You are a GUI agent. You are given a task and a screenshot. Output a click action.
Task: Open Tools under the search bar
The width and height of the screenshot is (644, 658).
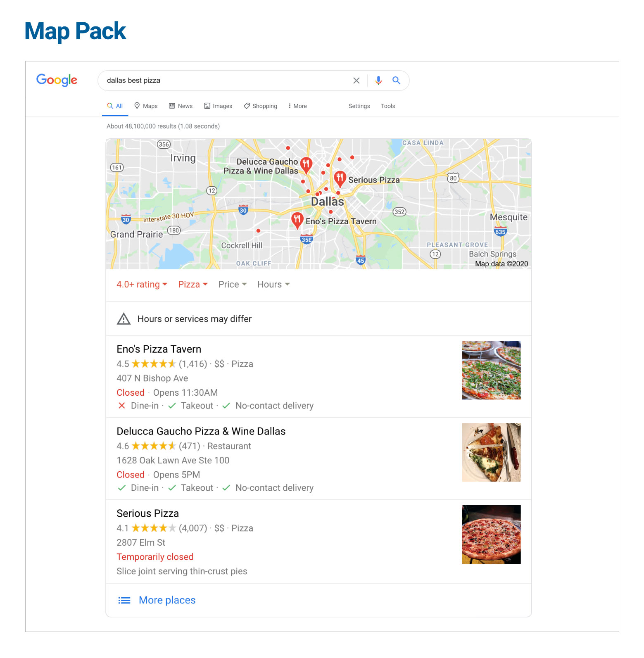(x=388, y=106)
